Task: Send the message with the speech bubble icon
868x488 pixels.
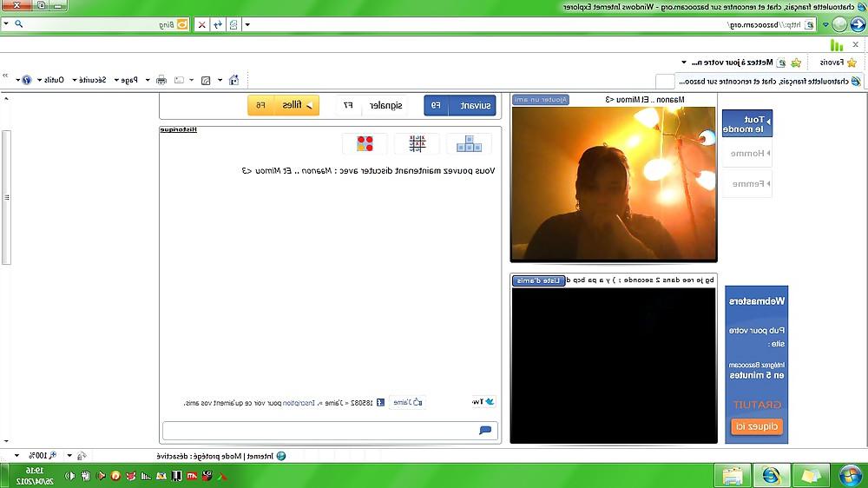Action: coord(485,431)
